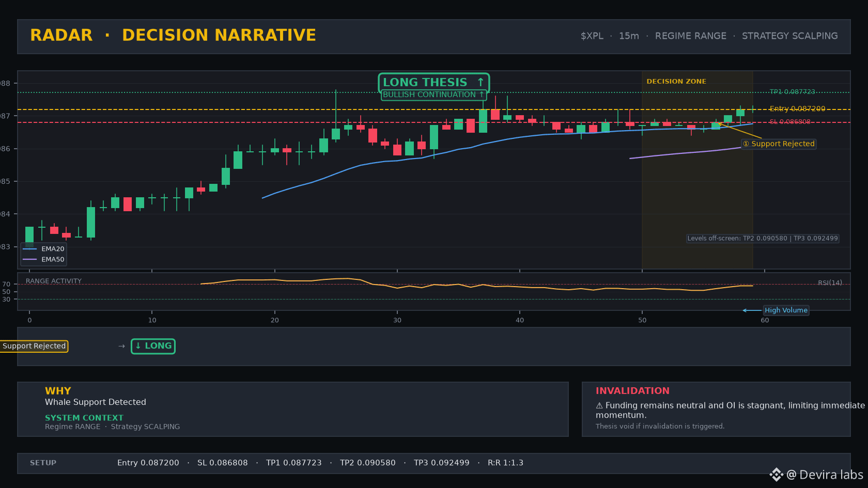Click the BULLISH CONTINUATION label
Image resolution: width=868 pixels, height=488 pixels.
click(433, 95)
